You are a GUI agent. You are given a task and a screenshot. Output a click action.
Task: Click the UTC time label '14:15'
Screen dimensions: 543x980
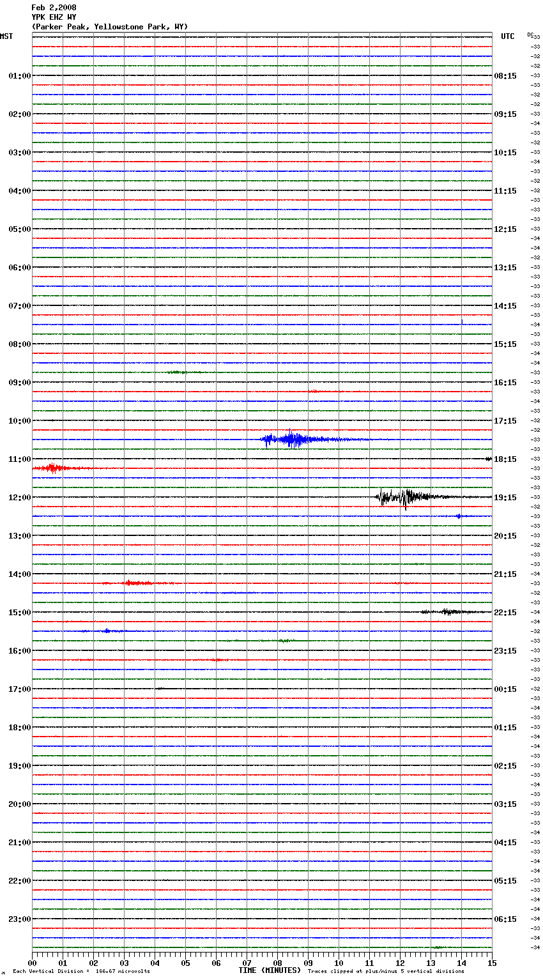[505, 306]
